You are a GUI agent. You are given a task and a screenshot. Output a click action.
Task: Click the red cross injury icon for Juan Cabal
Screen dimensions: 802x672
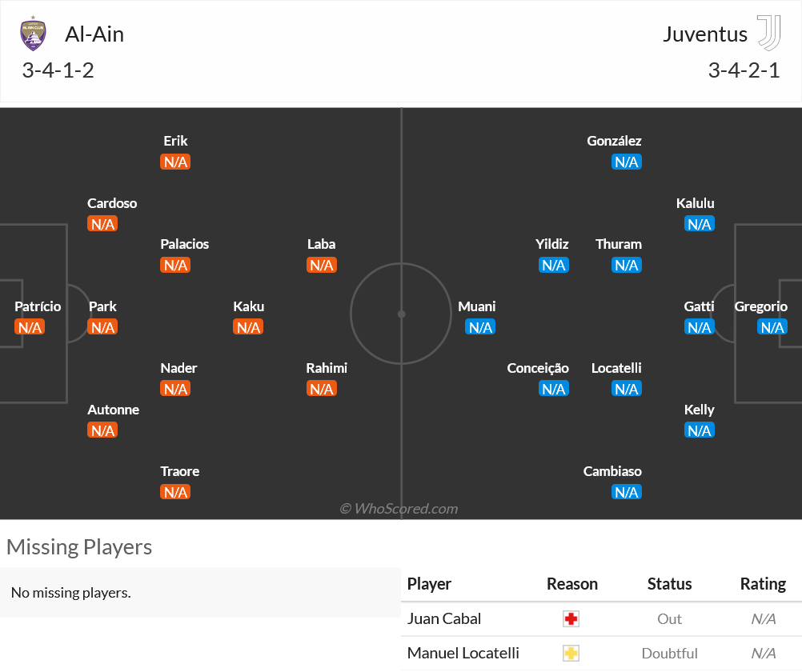[571, 619]
